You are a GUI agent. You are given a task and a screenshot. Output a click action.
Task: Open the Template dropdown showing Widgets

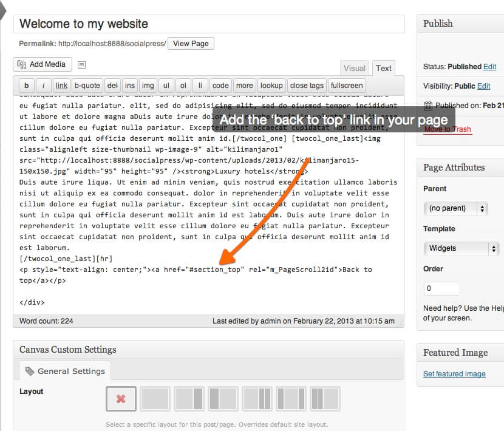click(460, 248)
